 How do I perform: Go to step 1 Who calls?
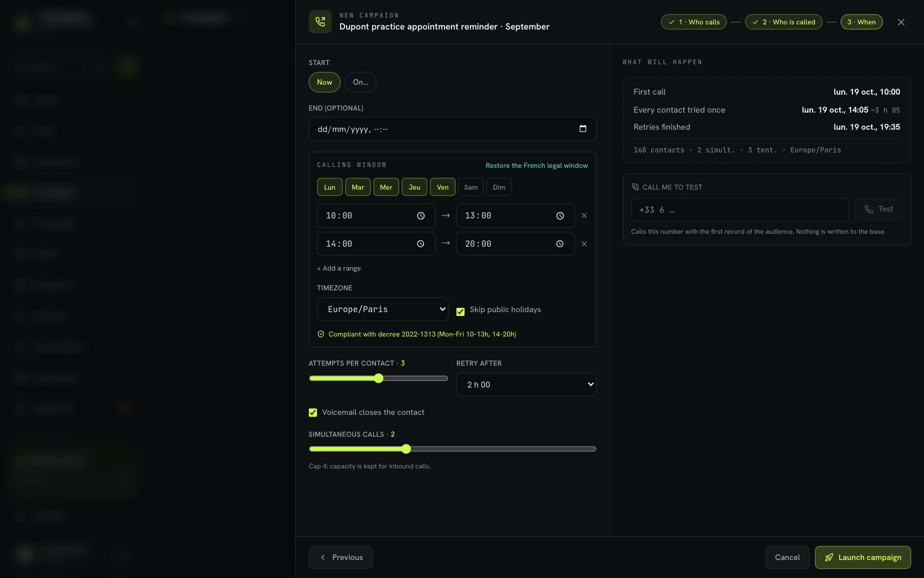point(693,22)
